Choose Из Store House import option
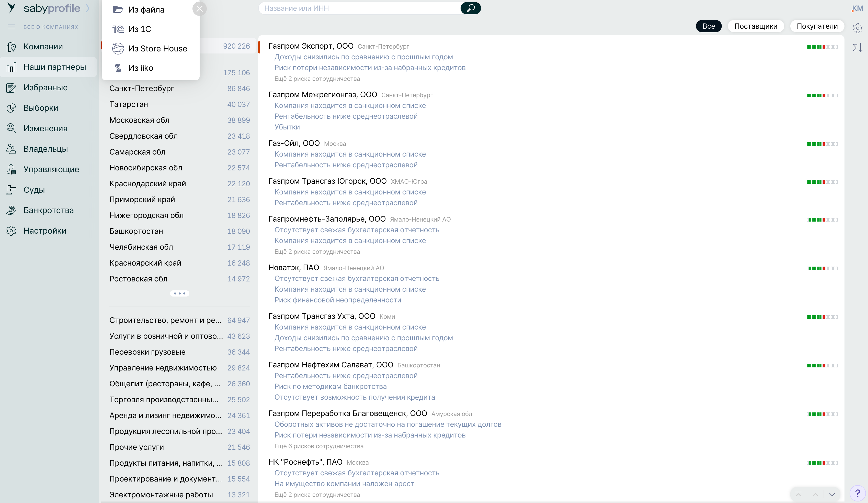The image size is (868, 503). coord(157,49)
